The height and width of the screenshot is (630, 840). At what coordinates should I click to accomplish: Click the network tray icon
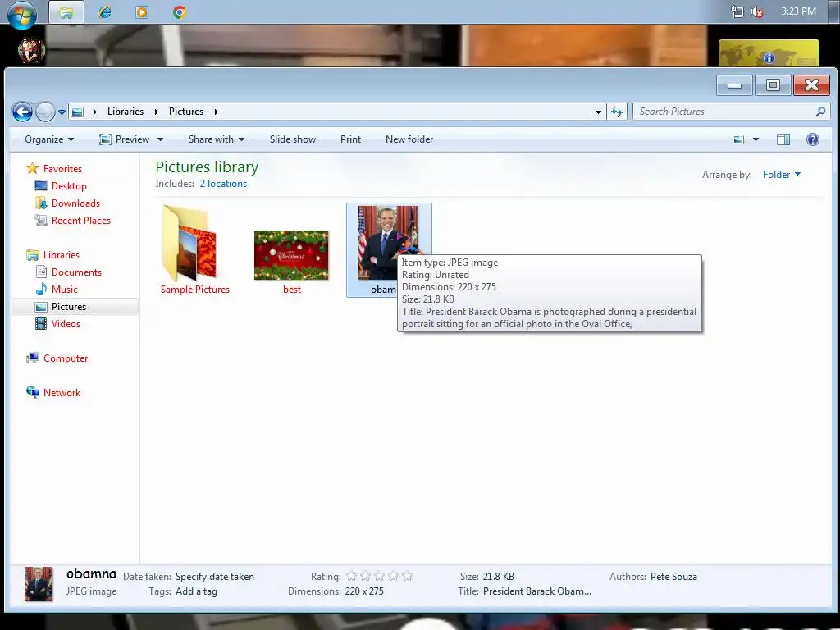coord(737,11)
